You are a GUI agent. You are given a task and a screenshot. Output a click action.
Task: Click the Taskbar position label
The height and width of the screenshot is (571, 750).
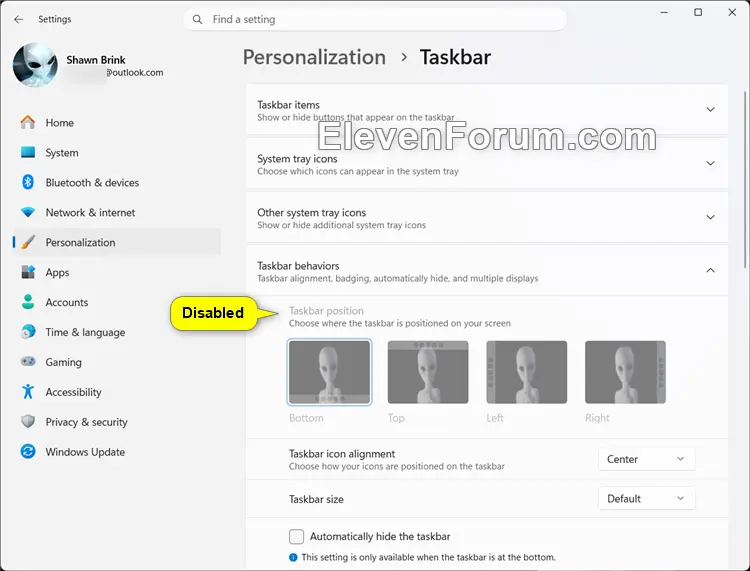point(326,311)
